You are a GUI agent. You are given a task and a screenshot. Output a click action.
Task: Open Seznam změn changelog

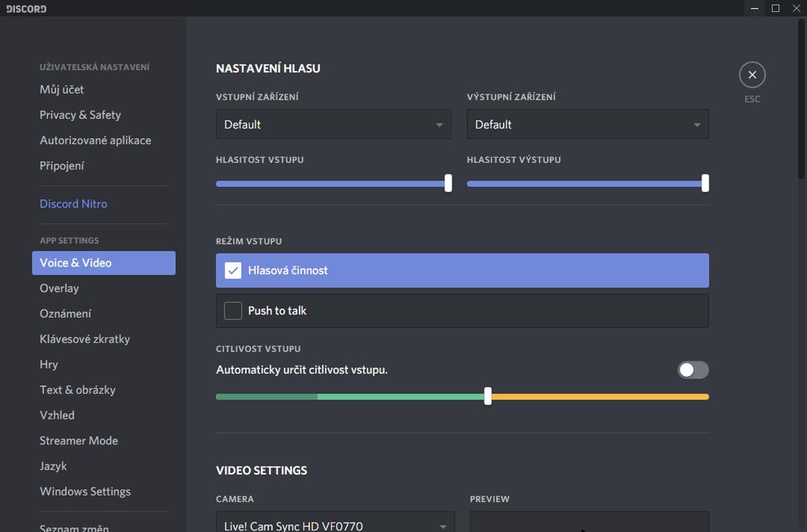pos(74,527)
